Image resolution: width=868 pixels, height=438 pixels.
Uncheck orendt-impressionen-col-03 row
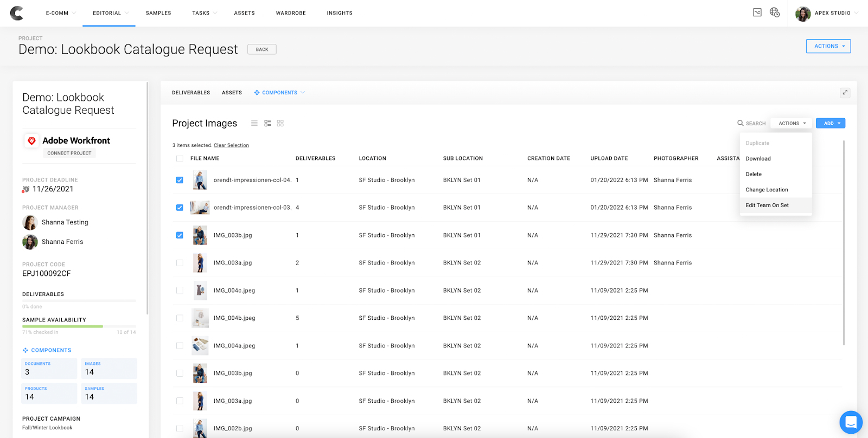point(180,208)
